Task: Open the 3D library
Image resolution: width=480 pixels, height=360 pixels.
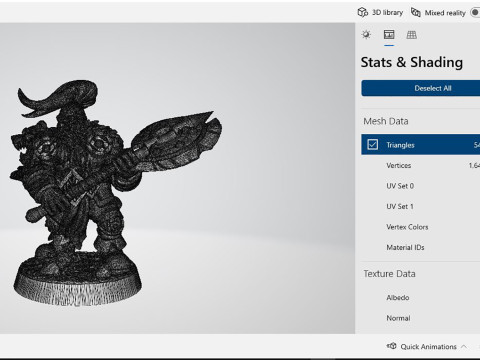Action: [x=380, y=13]
